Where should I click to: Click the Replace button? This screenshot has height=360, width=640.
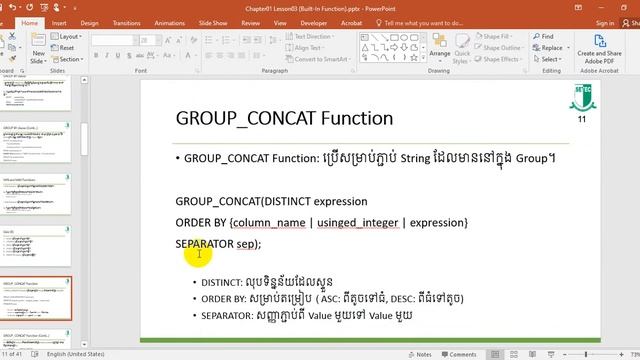click(x=548, y=48)
